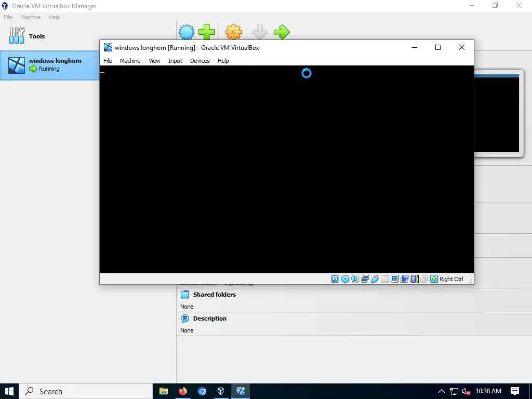The image size is (532, 399).
Task: Open the Input menu in the VM window
Action: [x=176, y=61]
